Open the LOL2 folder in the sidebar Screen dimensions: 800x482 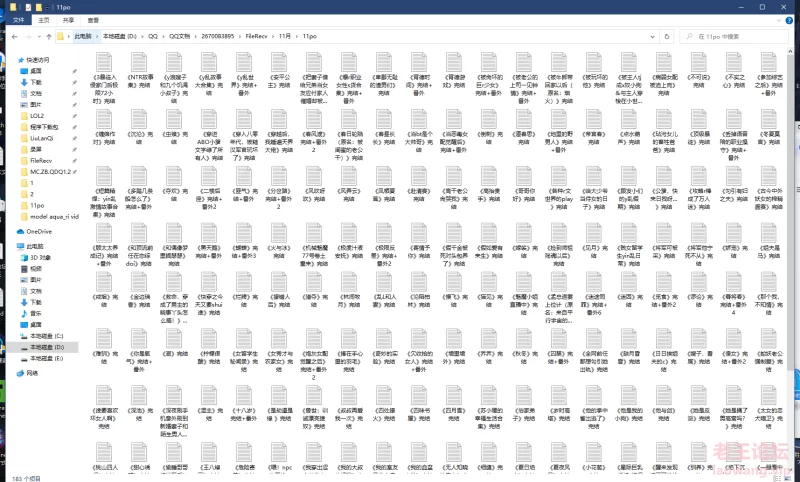37,116
